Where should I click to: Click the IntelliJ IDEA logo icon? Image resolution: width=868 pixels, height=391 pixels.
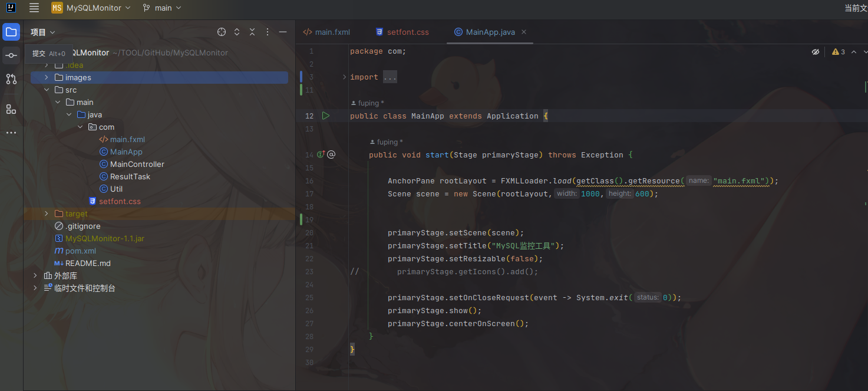pos(11,8)
